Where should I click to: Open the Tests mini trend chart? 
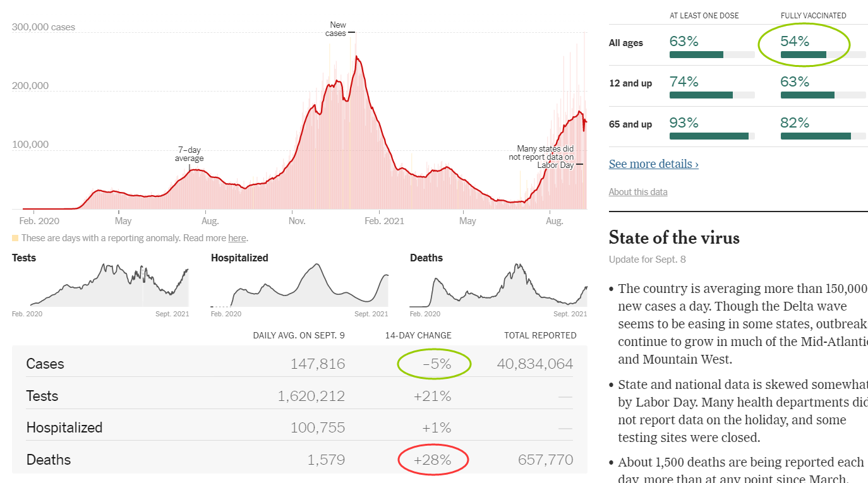tap(100, 285)
